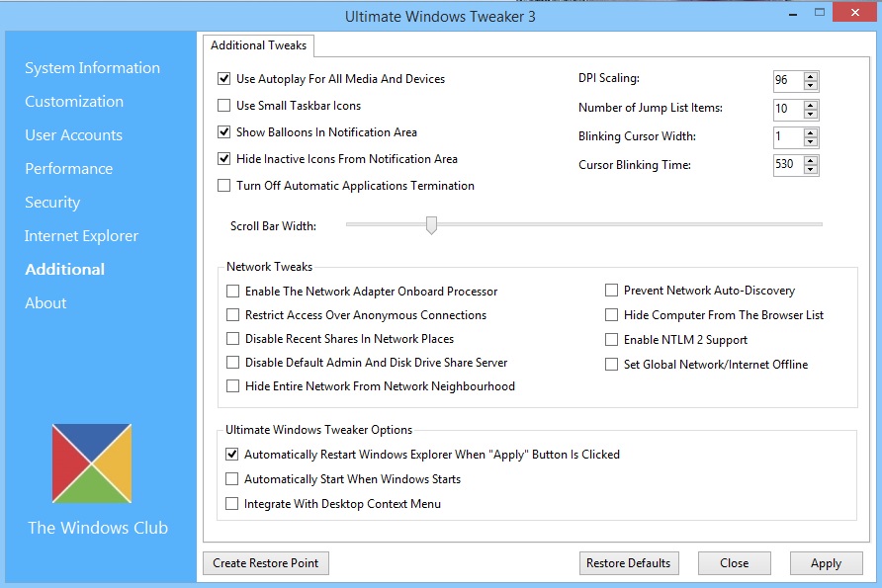Check Restrict Access Over Anonymous Connections

[x=232, y=315]
